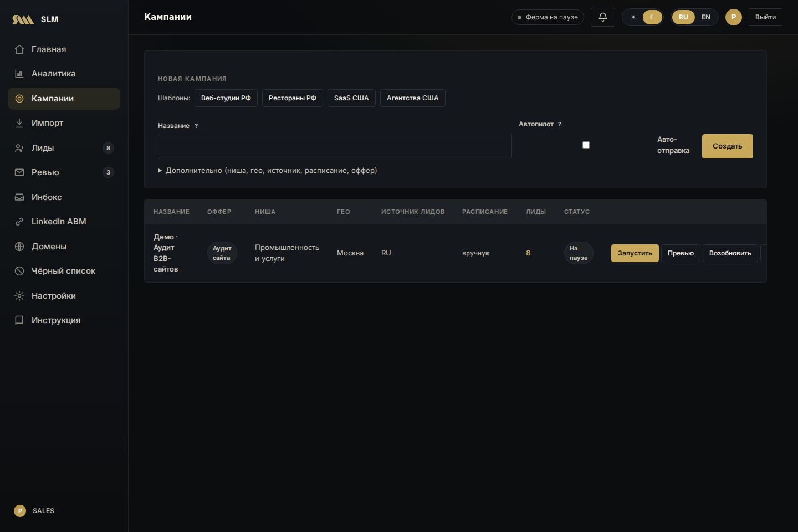Click the blocked icon beside Чёрный список
The width and height of the screenshot is (798, 532).
[x=19, y=271]
